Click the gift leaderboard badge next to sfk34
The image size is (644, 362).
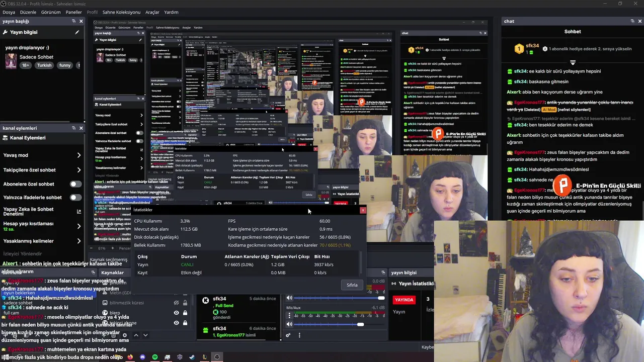point(519,49)
